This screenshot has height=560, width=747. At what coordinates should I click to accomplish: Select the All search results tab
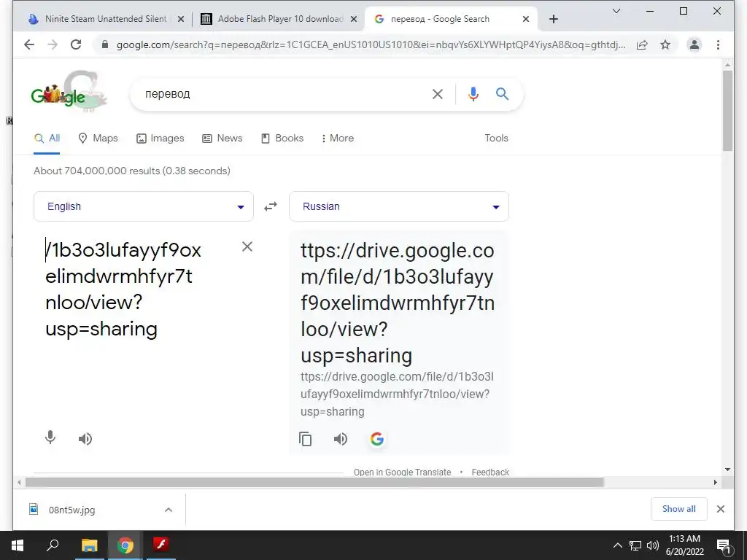pyautogui.click(x=47, y=138)
